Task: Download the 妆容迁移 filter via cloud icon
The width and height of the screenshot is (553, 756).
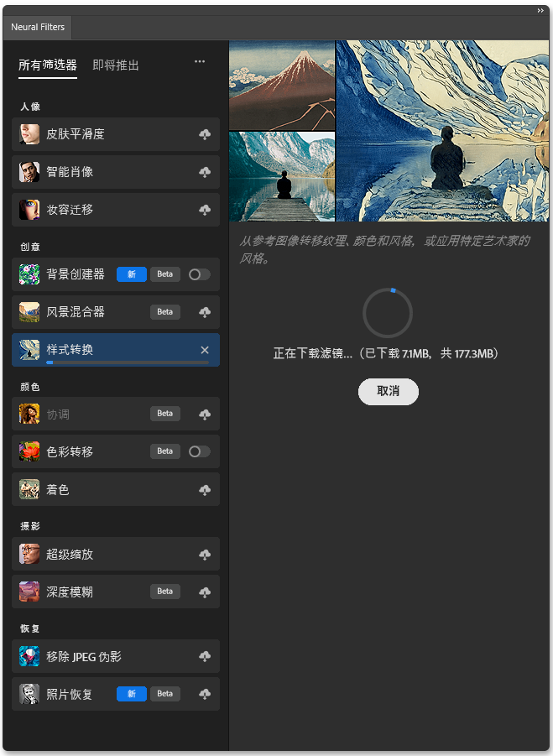Action: tap(205, 210)
